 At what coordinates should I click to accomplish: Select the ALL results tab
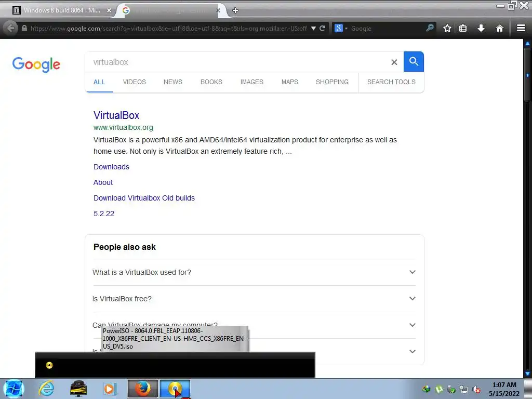click(x=99, y=82)
